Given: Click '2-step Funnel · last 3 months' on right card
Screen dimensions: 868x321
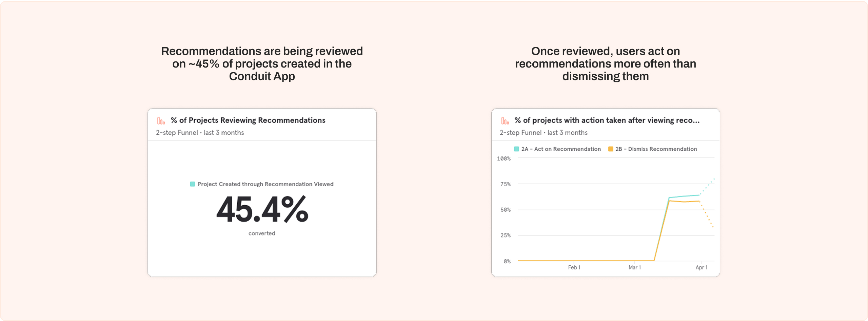Looking at the screenshot, I should coord(544,133).
